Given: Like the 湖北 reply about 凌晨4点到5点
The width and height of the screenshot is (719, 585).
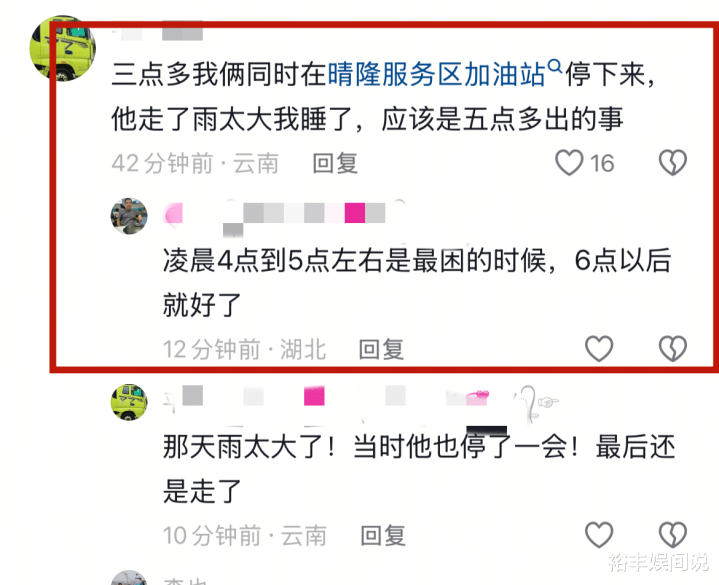Looking at the screenshot, I should (599, 349).
